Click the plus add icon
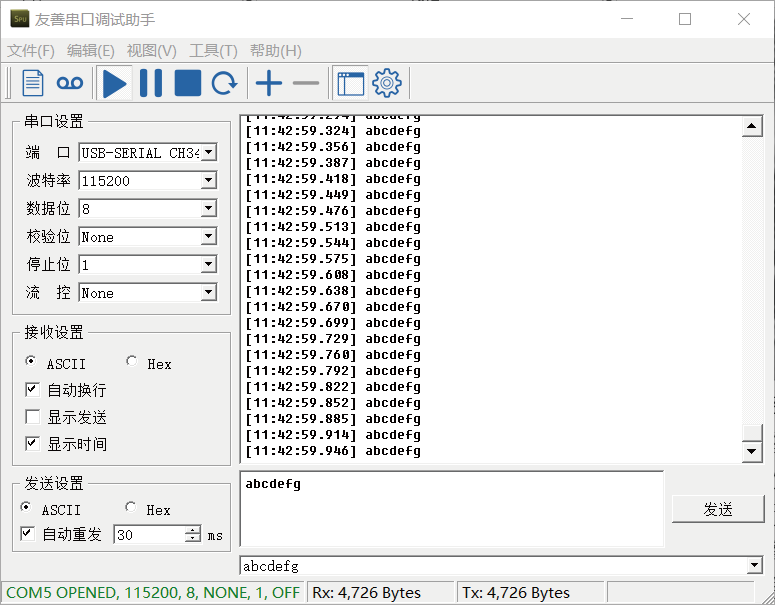The height and width of the screenshot is (605, 775). 269,83
